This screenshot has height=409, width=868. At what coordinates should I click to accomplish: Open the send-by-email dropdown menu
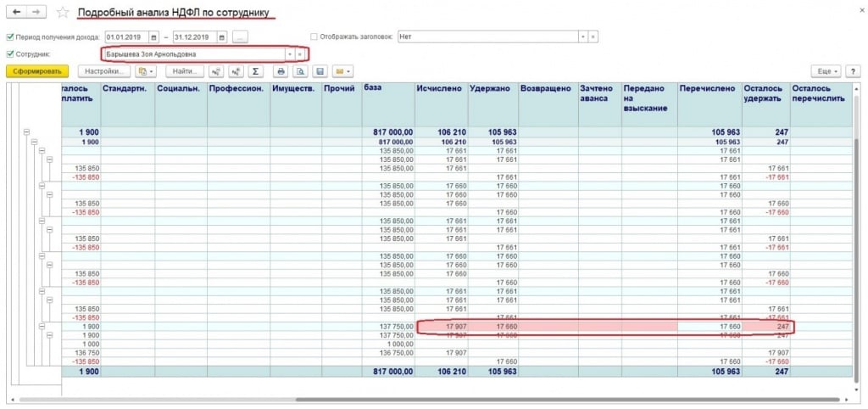click(x=343, y=71)
